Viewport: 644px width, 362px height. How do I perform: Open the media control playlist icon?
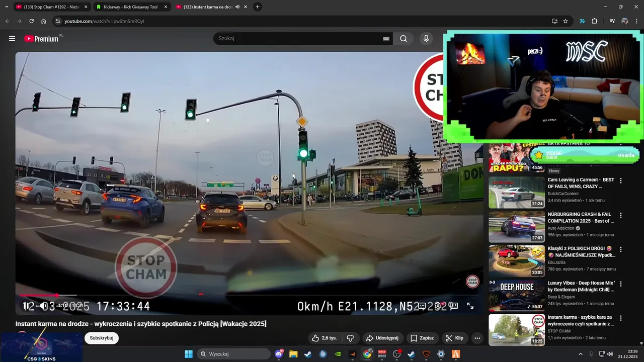pos(612,21)
